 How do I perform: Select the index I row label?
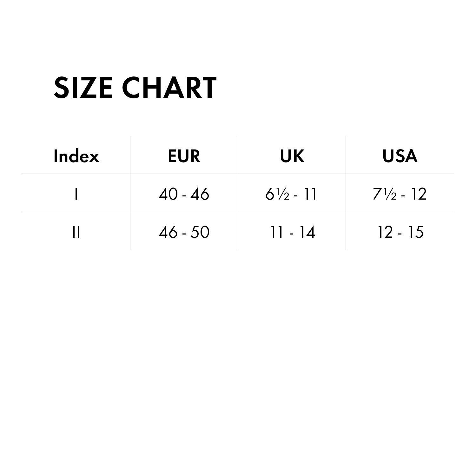pos(76,194)
